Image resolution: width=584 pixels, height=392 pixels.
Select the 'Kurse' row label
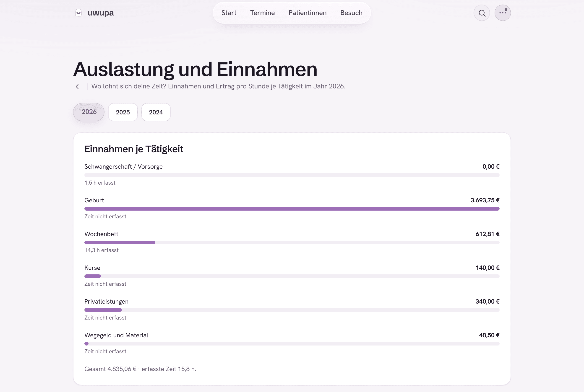coord(92,268)
